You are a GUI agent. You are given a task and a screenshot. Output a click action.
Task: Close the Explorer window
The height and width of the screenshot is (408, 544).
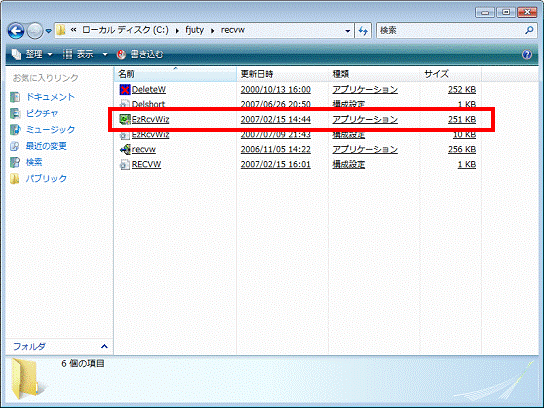coord(527,12)
